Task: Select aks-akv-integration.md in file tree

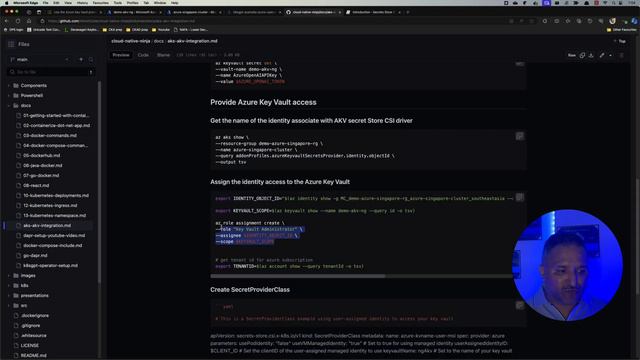Action: point(47,226)
